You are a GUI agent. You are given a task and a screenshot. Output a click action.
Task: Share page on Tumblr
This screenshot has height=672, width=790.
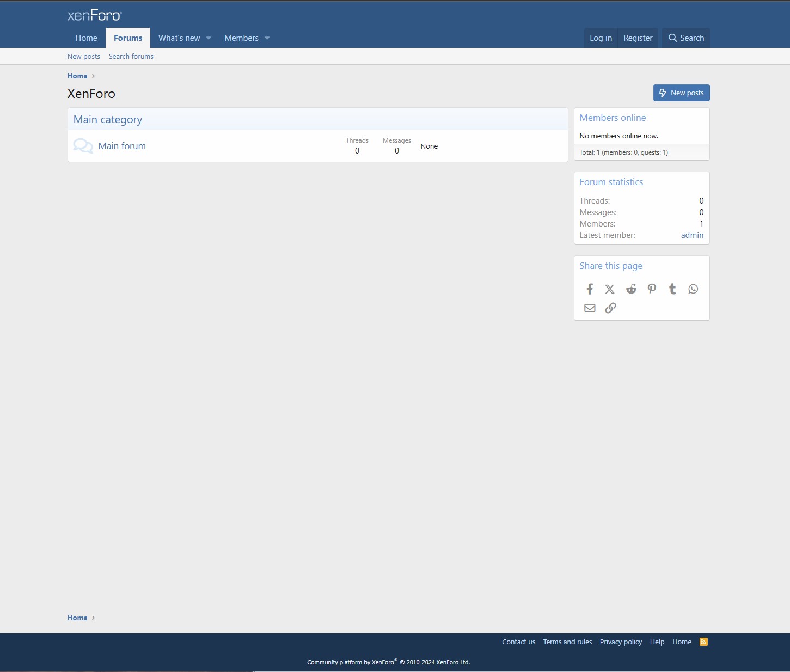pyautogui.click(x=672, y=289)
